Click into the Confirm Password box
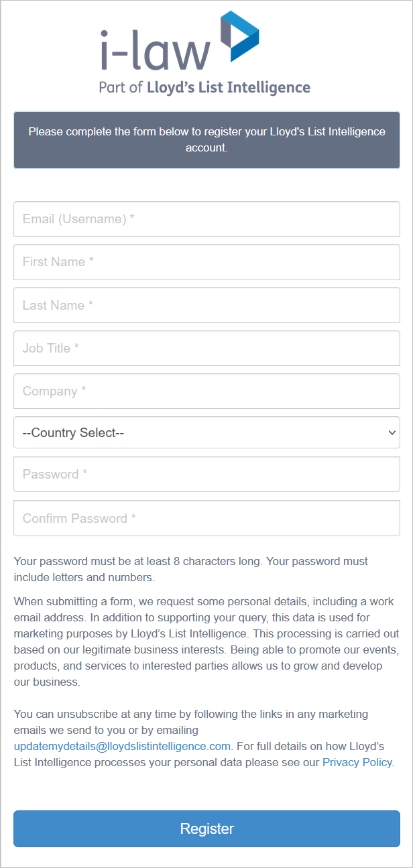This screenshot has width=413, height=868. coord(206,518)
